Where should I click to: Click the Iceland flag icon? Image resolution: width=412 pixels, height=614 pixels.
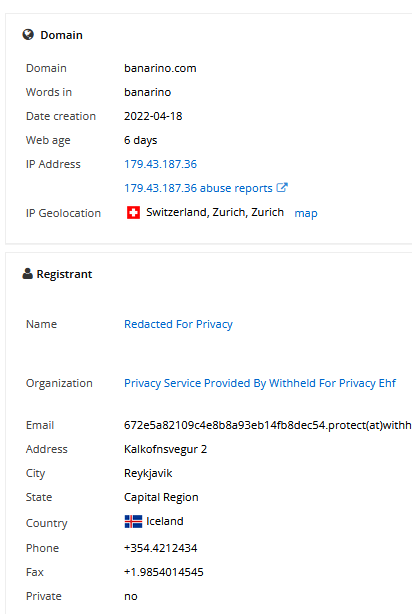tap(133, 522)
